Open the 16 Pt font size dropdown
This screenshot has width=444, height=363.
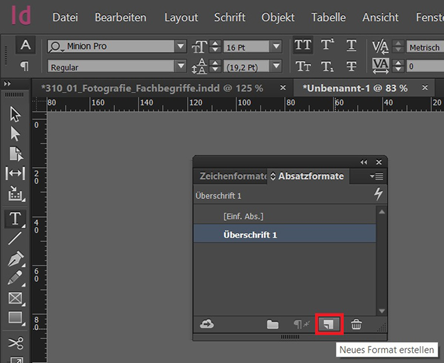click(x=276, y=46)
